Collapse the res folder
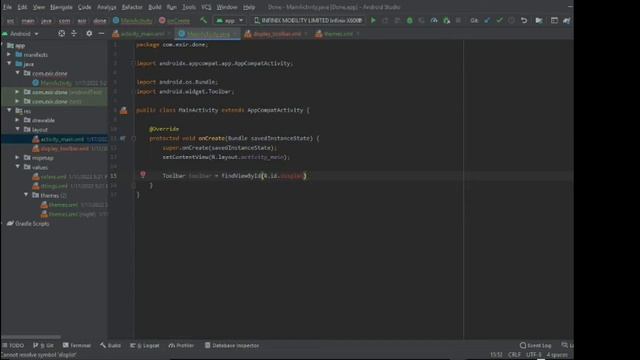The image size is (640, 360). [9, 111]
